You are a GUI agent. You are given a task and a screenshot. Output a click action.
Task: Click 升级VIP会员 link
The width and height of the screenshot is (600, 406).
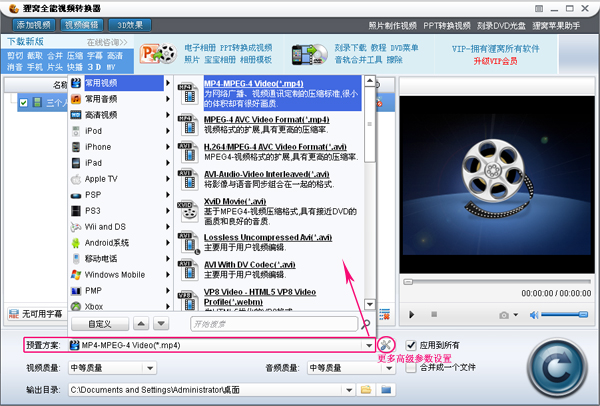coord(496,61)
